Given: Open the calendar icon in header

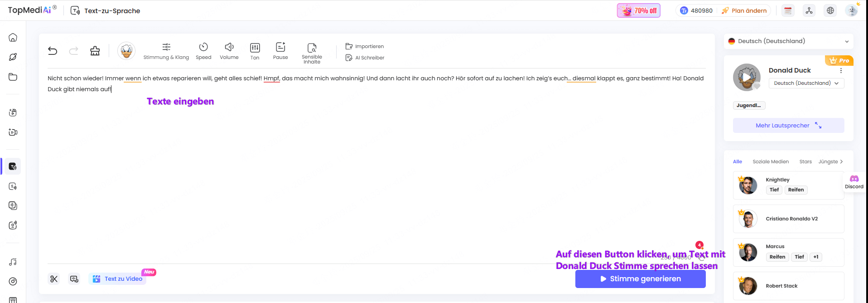Looking at the screenshot, I should [x=788, y=10].
